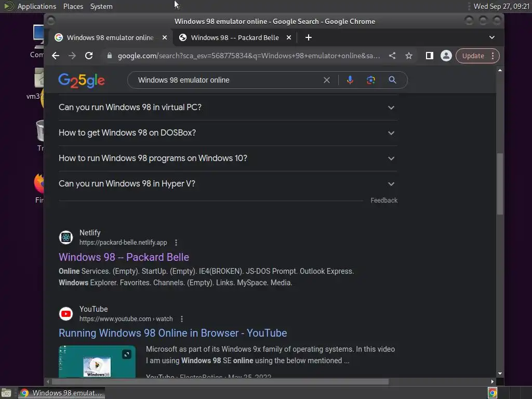
Task: Open the Windows 98 -- Packard Belle result link
Action: tap(124, 257)
